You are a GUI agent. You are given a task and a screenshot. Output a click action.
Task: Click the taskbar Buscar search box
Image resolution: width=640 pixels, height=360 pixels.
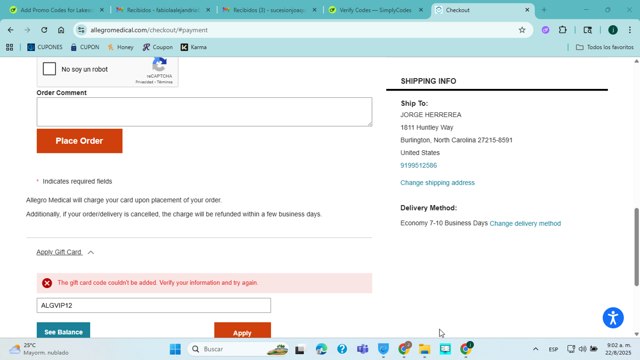238,349
